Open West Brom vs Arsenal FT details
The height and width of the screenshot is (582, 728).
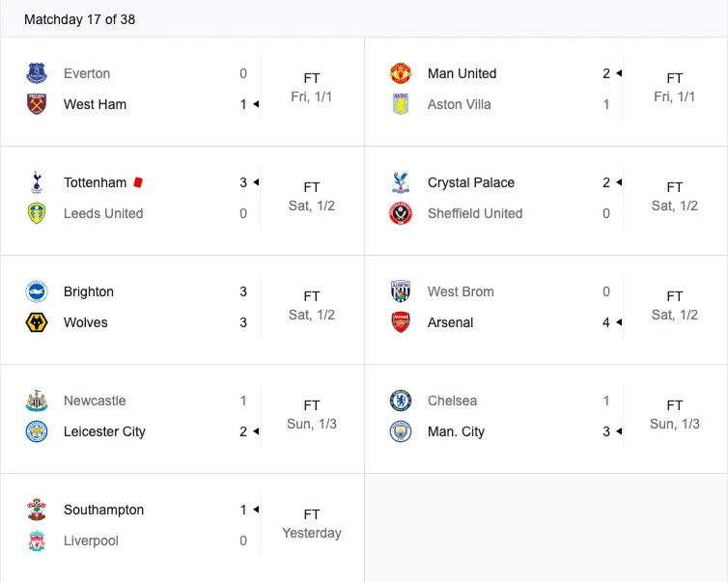[675, 296]
